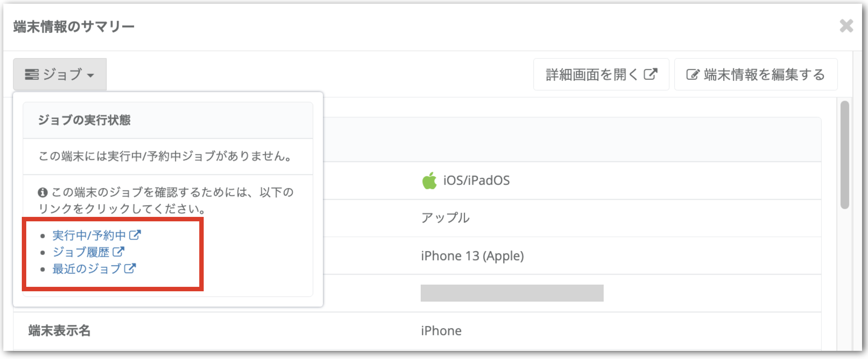Click the green Apple logo icon
Screen dimensions: 868x359
429,181
